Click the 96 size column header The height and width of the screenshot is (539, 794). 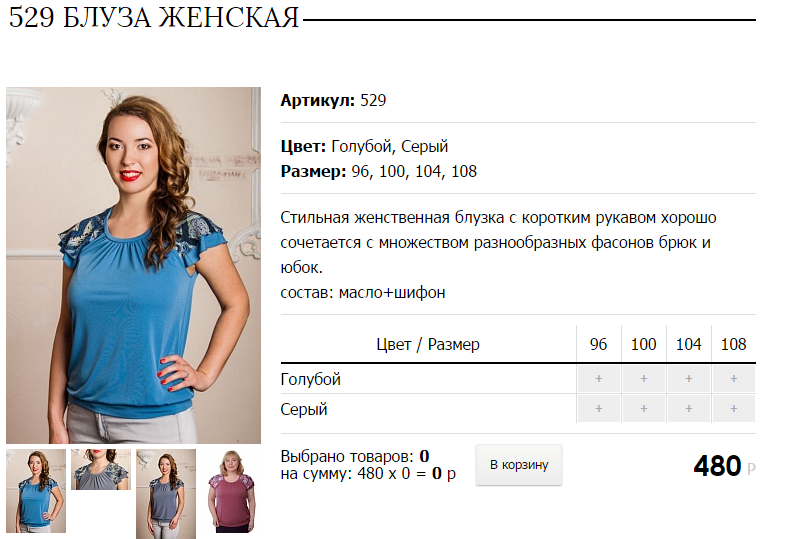click(599, 344)
